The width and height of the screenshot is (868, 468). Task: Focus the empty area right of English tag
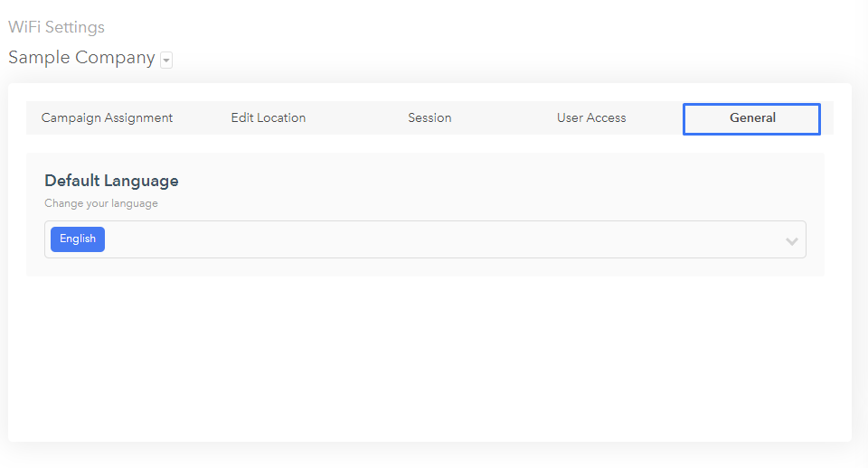pos(443,239)
